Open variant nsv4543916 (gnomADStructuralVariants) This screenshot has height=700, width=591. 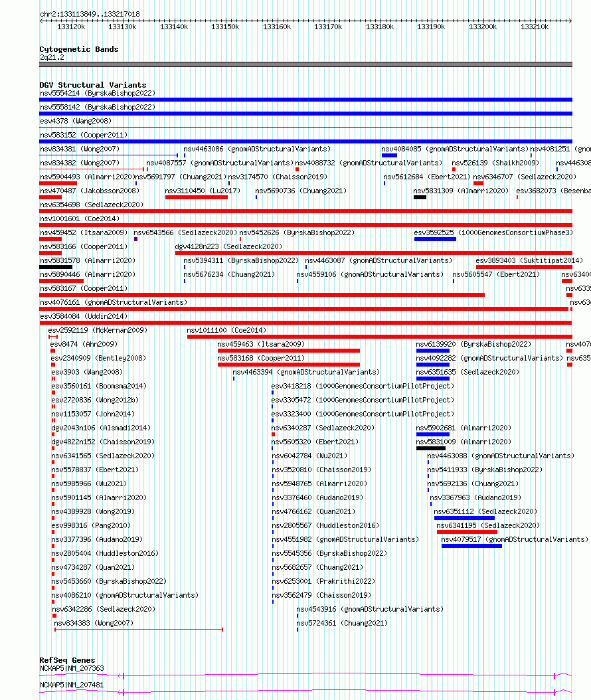pos(370,609)
